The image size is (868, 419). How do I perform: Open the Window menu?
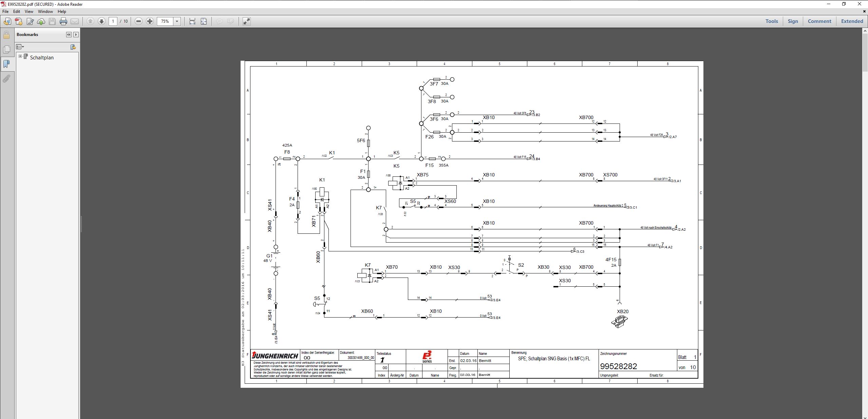[45, 11]
